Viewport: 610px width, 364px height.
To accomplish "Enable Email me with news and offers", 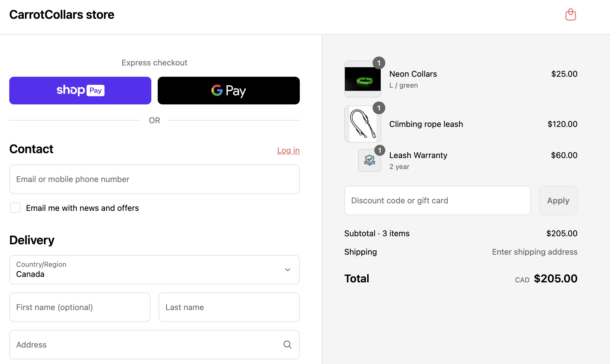I will [x=15, y=208].
